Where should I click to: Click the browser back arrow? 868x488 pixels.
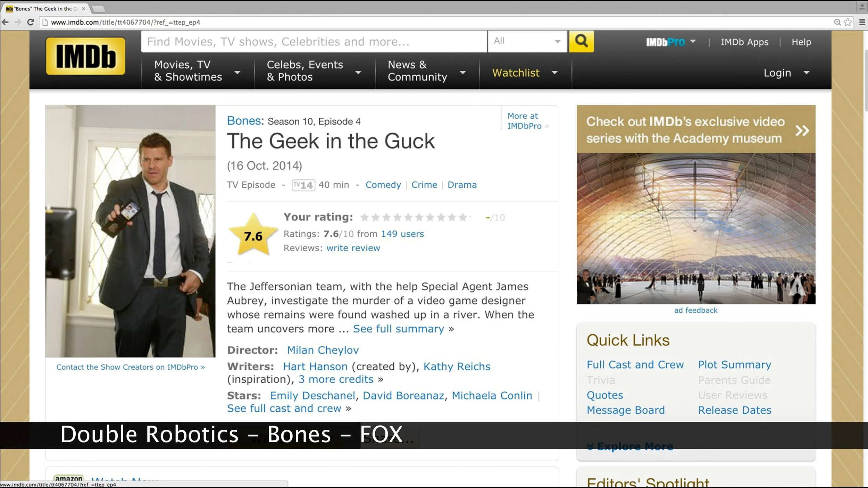[6, 22]
